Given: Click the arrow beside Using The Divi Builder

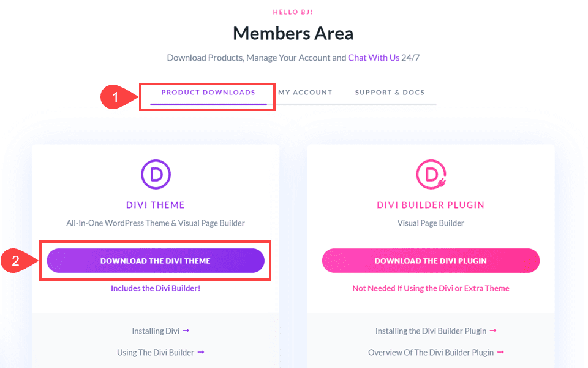Looking at the screenshot, I should pyautogui.click(x=201, y=352).
